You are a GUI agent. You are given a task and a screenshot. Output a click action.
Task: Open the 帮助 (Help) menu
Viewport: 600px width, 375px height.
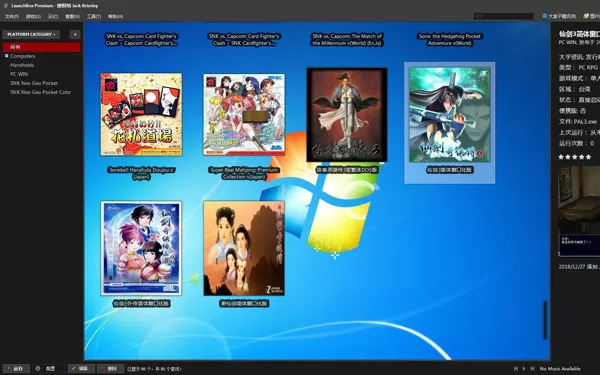click(x=115, y=16)
